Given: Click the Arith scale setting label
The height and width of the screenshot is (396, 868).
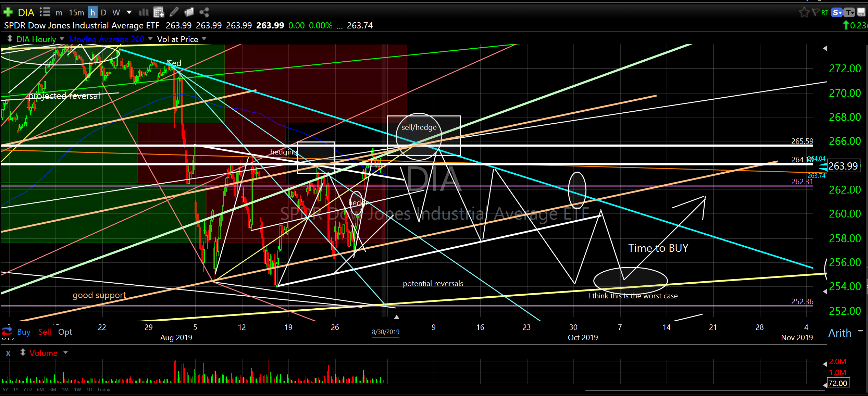Looking at the screenshot, I should [x=840, y=333].
